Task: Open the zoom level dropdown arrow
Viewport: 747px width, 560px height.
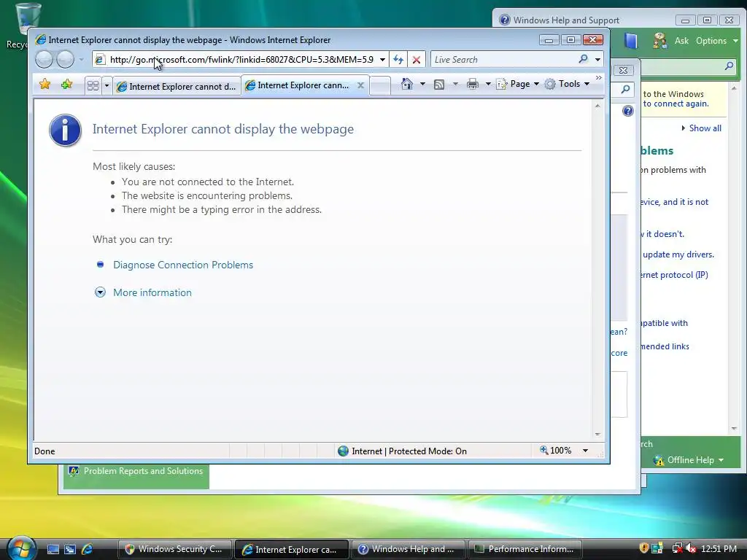Action: [585, 451]
